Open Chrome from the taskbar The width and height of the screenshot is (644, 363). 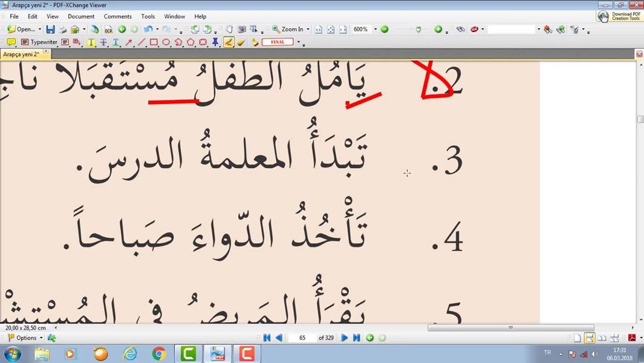point(159,353)
